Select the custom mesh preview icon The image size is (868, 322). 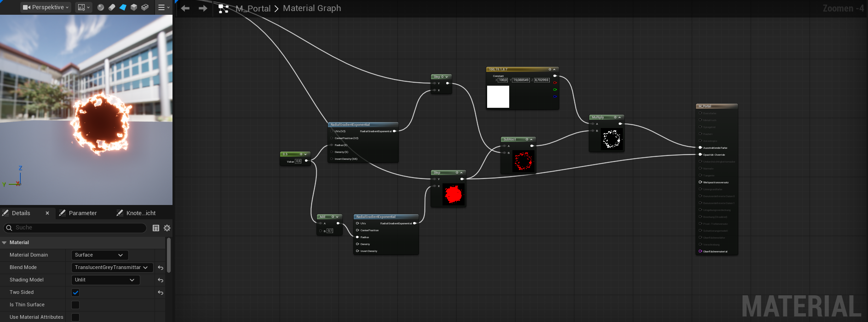pos(145,7)
